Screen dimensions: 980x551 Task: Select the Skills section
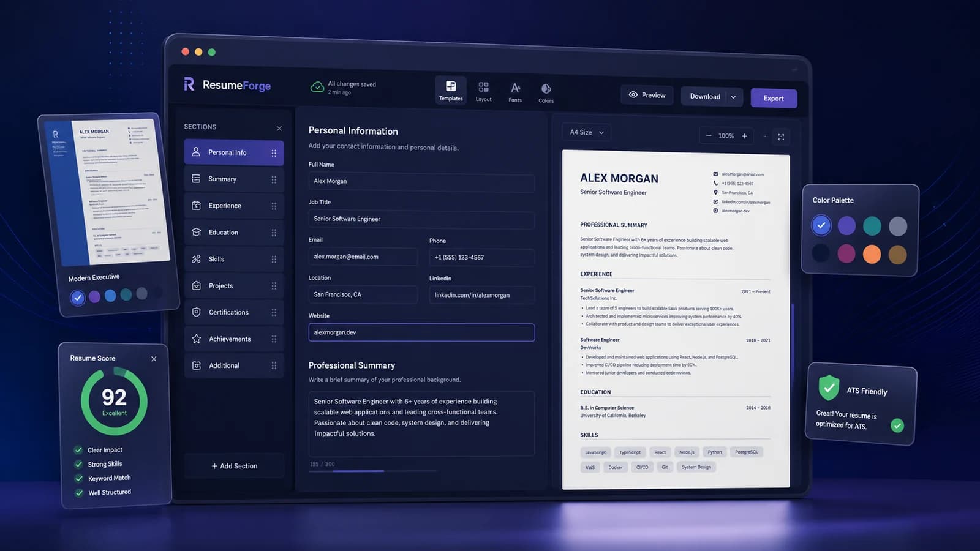pos(234,259)
